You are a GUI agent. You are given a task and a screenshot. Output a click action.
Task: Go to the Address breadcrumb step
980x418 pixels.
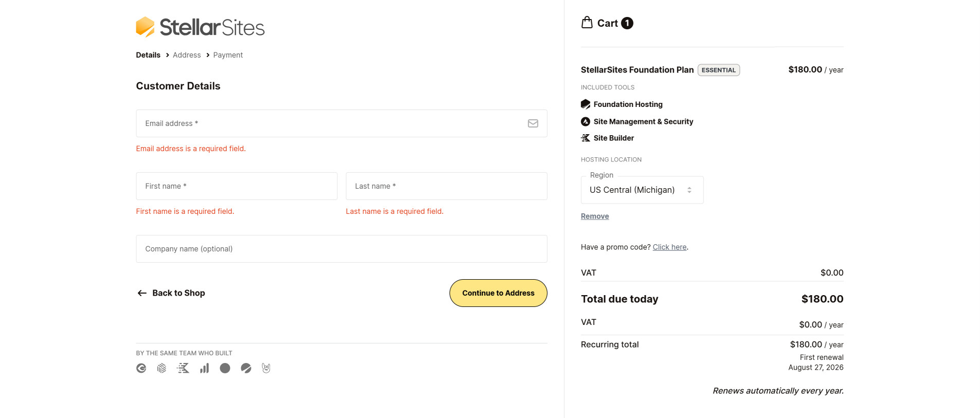point(187,55)
